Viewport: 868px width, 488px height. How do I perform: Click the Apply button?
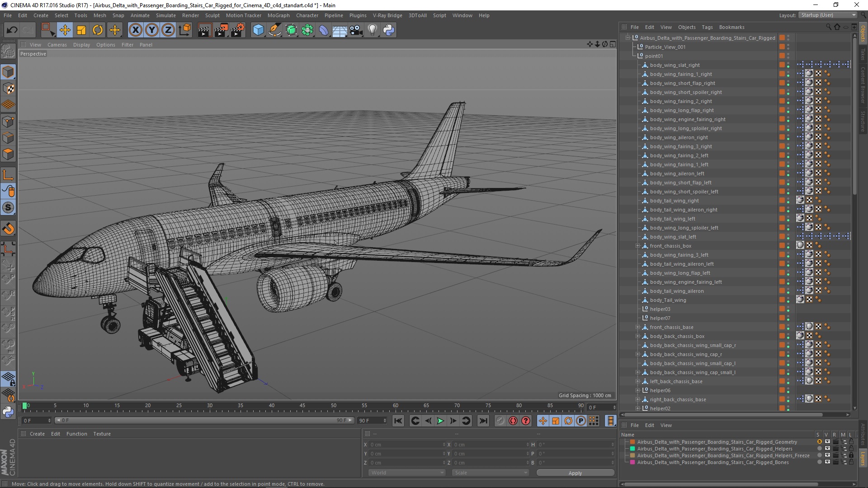click(x=575, y=473)
